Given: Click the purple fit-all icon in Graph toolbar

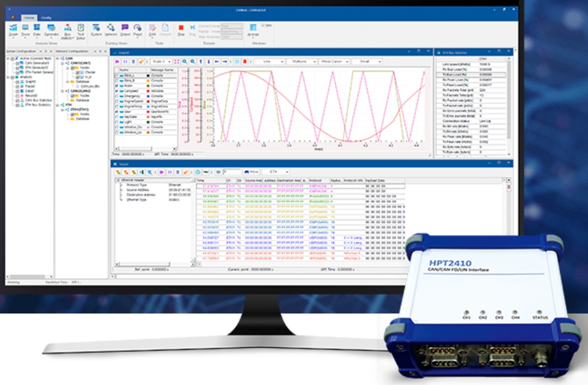Looking at the screenshot, I should [x=177, y=62].
